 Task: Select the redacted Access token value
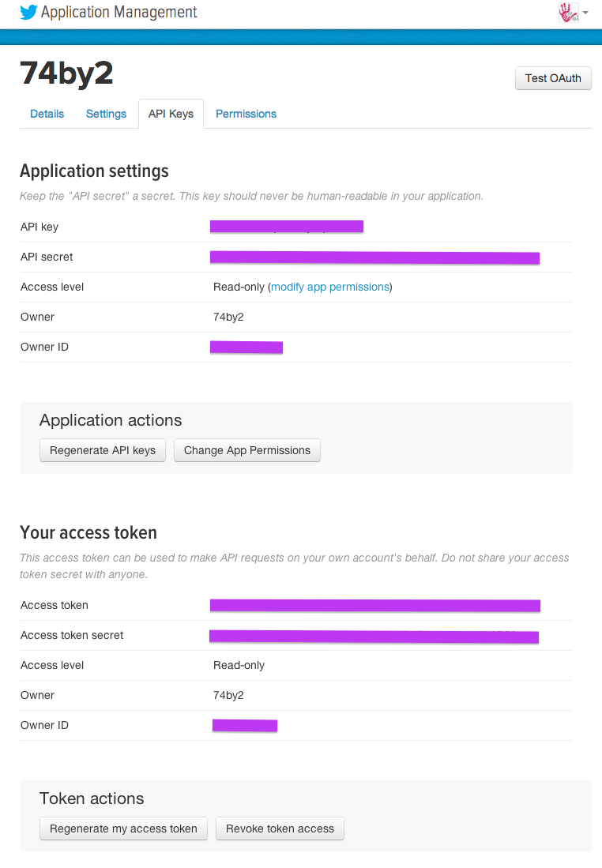pos(375,605)
